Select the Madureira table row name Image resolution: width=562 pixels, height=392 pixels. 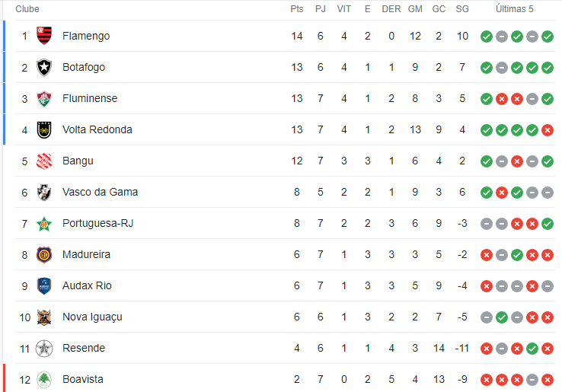point(86,254)
